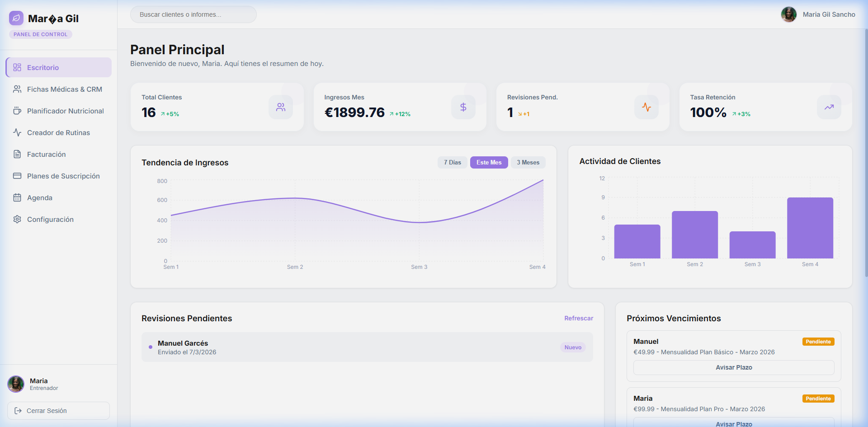Screen dimensions: 868x427
Task: Switch income trend to 7 Días
Action: pos(452,163)
